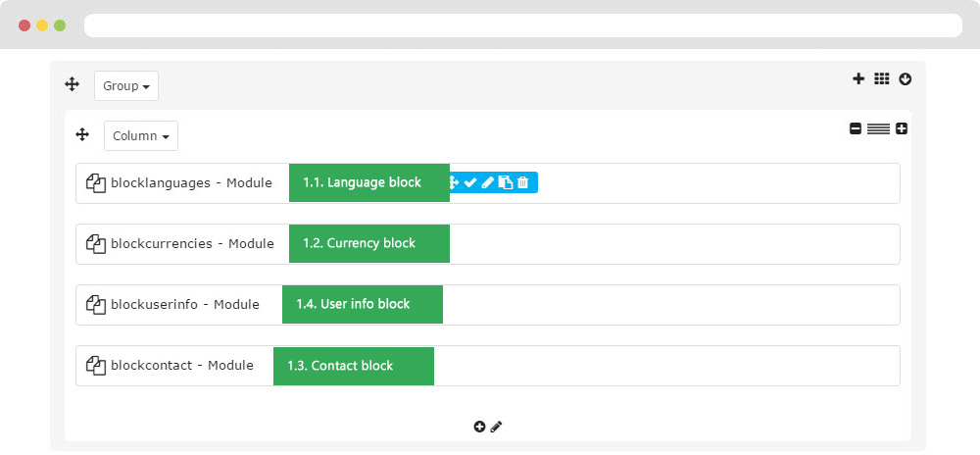Open the Group dropdown
Screen dimensions: 980x455
pyautogui.click(x=126, y=85)
